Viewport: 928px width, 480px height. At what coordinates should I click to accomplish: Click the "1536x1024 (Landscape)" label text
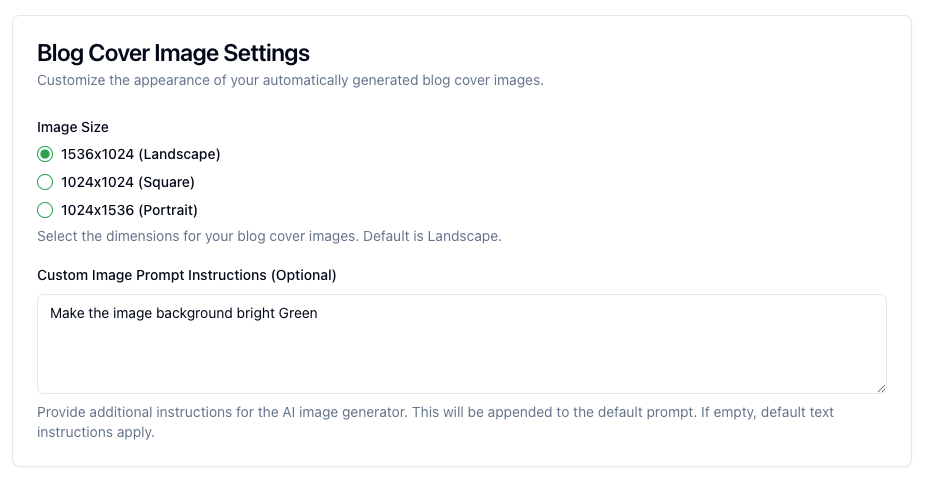point(140,154)
